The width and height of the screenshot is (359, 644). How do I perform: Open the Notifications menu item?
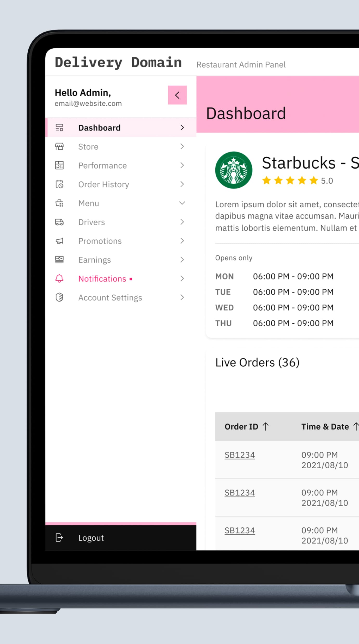pyautogui.click(x=121, y=278)
